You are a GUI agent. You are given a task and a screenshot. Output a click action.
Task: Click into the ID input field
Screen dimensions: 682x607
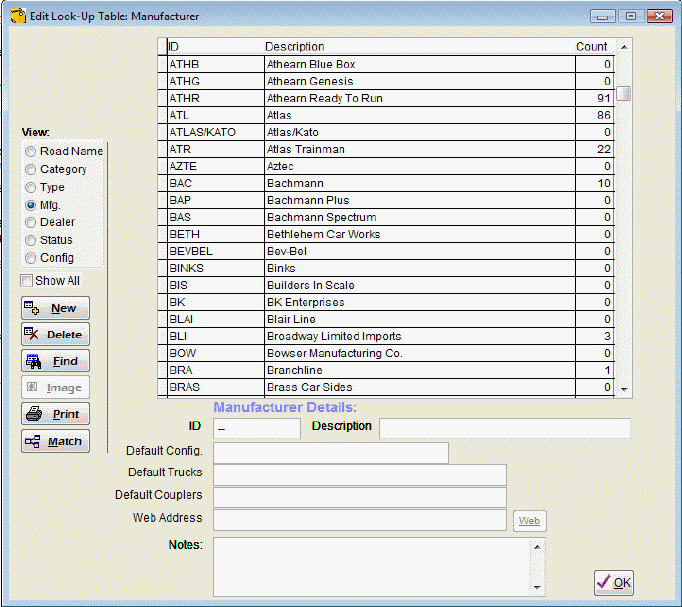(x=257, y=429)
